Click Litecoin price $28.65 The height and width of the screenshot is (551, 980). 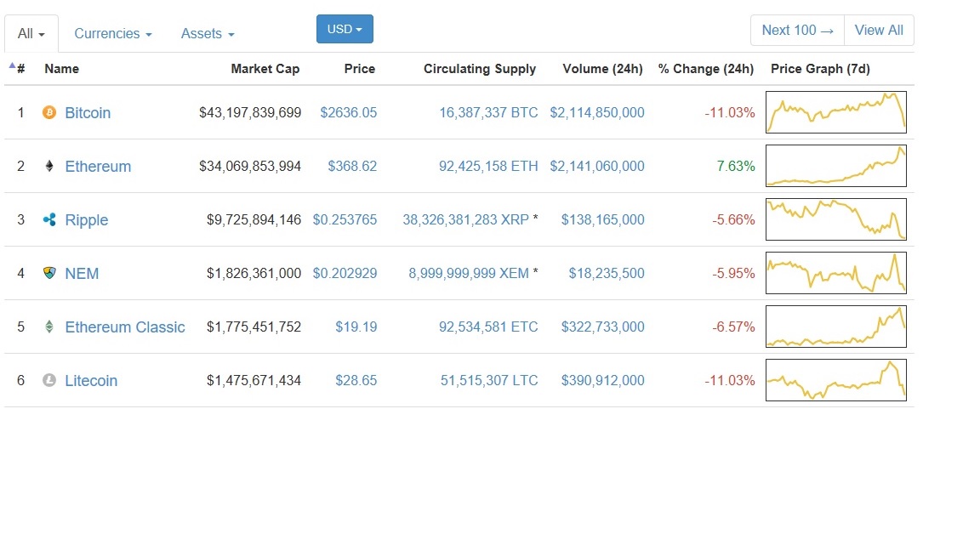356,380
